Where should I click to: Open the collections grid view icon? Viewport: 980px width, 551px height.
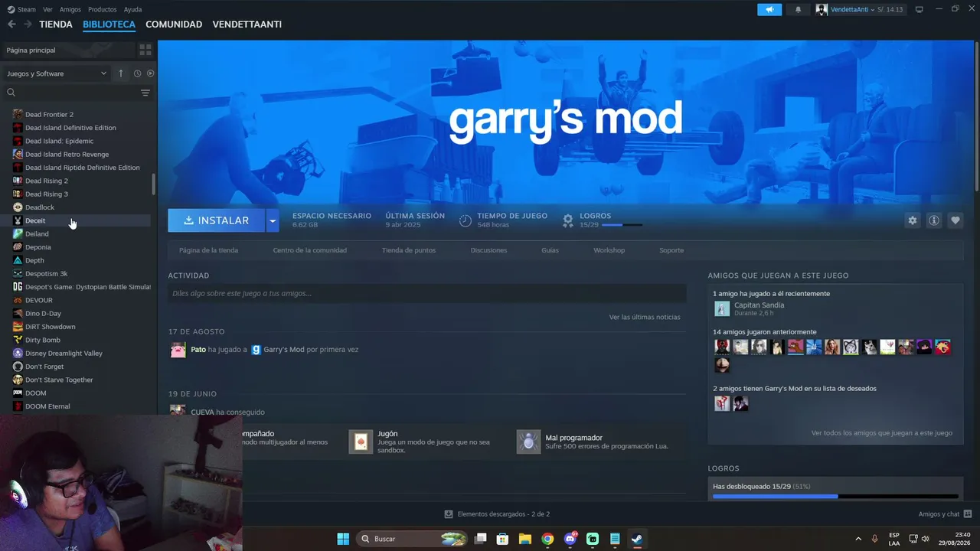click(145, 50)
